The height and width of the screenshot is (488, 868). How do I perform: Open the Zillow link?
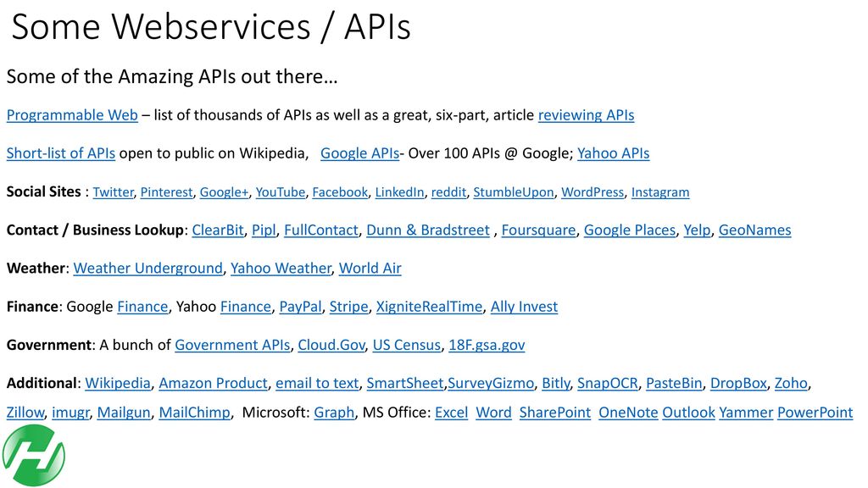[x=25, y=413]
